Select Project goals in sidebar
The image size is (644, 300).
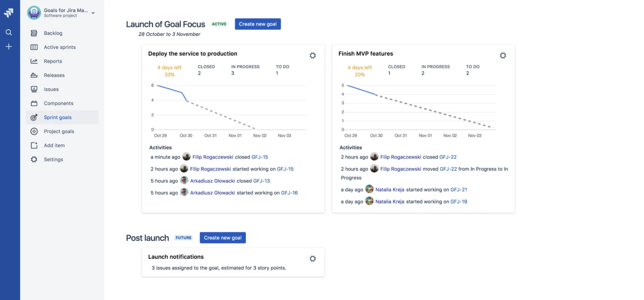pyautogui.click(x=59, y=131)
